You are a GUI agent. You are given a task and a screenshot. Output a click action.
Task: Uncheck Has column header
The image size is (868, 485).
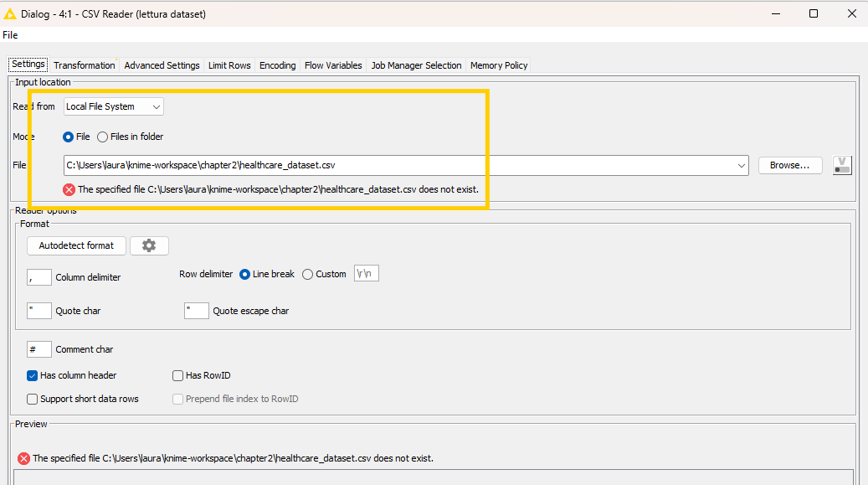[x=33, y=375]
